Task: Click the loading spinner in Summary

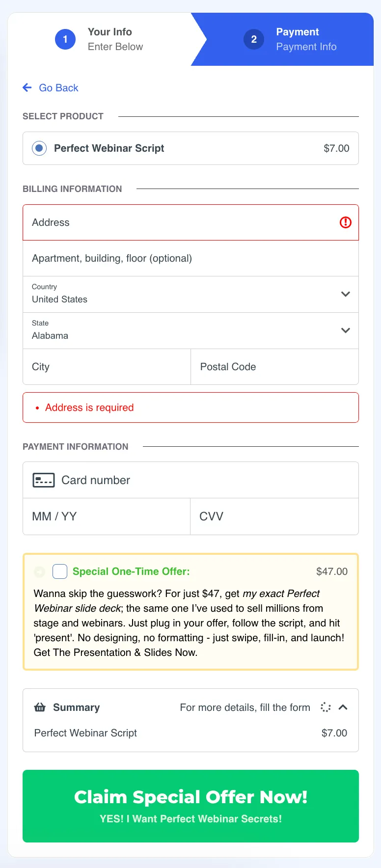Action: (x=326, y=707)
